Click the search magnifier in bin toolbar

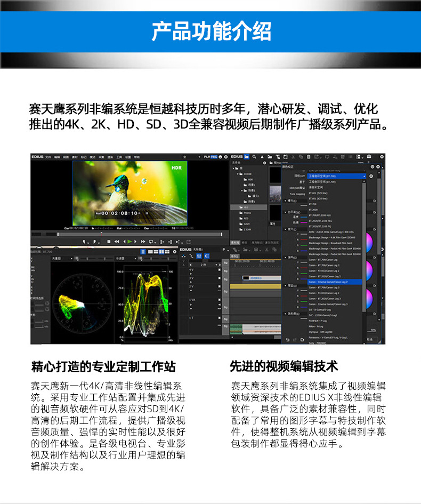(254, 157)
